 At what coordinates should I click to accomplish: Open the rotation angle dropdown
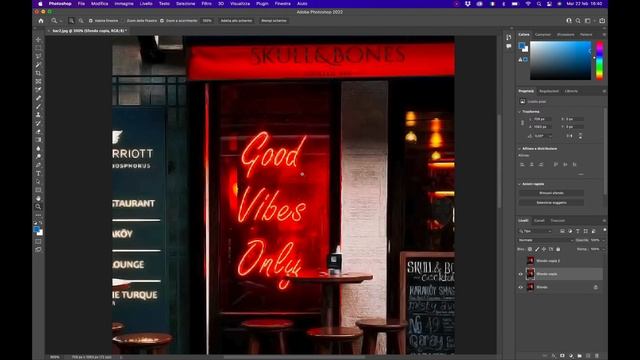(x=550, y=136)
